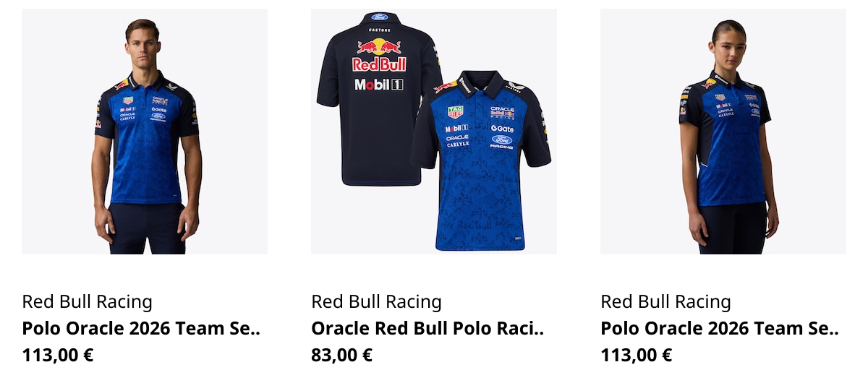Click 113,00 € price under men's polo
868x383 pixels.
tap(58, 356)
